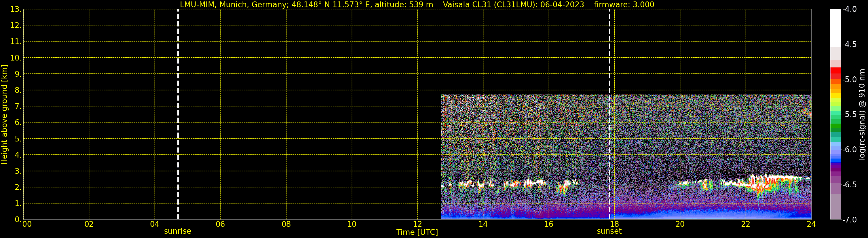Viewport: 868px width, 238px height.
Task: Click the 10. height axis tick label
Action: coord(16,58)
